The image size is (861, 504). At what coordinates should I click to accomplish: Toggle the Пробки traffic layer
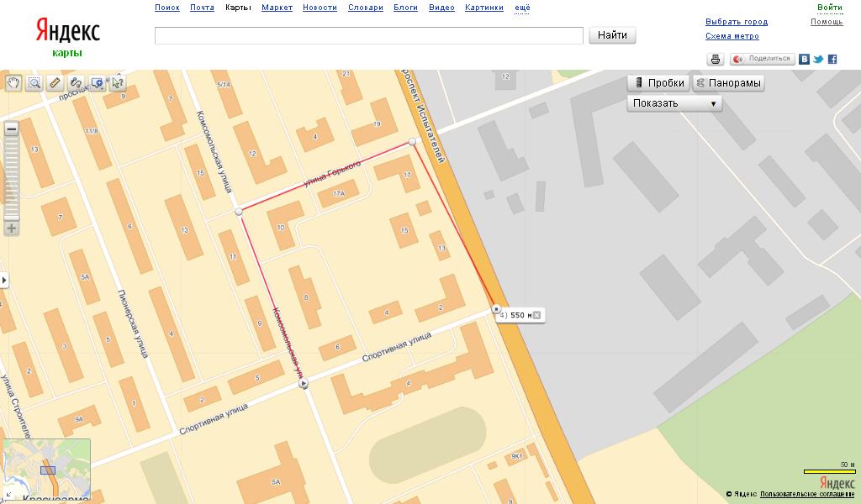pyautogui.click(x=658, y=83)
